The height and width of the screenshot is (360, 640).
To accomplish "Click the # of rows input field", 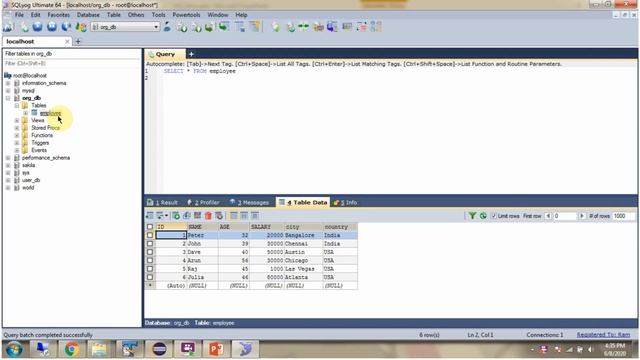I will tap(623, 216).
